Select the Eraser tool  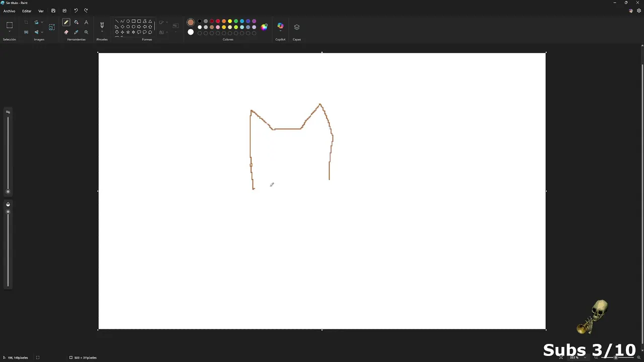click(x=66, y=32)
